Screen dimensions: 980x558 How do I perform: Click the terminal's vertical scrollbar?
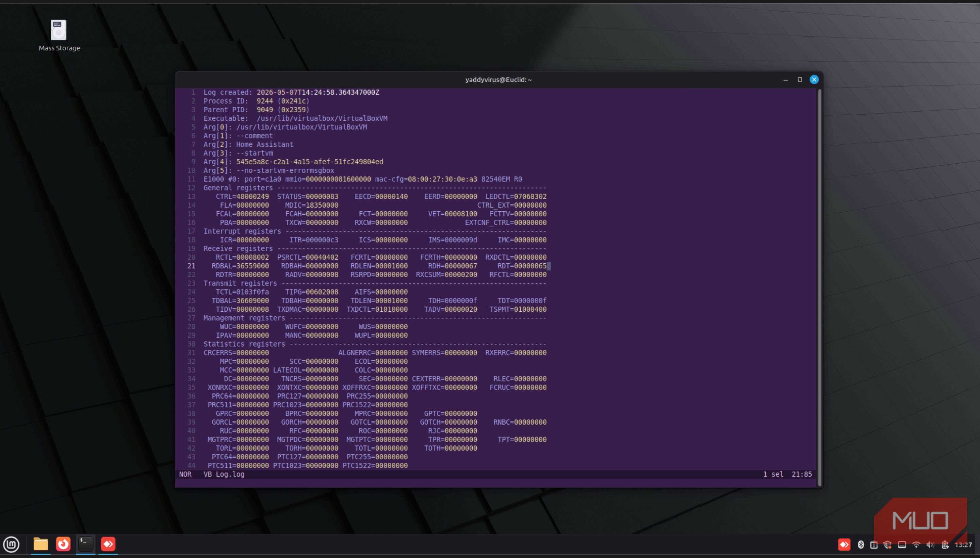click(819, 288)
